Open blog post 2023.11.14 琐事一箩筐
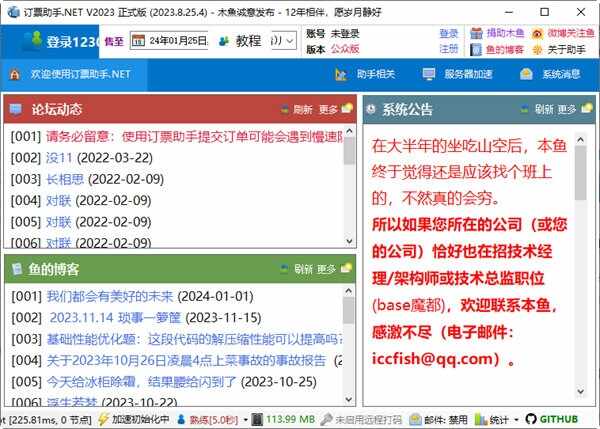This screenshot has height=429, width=600. pyautogui.click(x=115, y=318)
